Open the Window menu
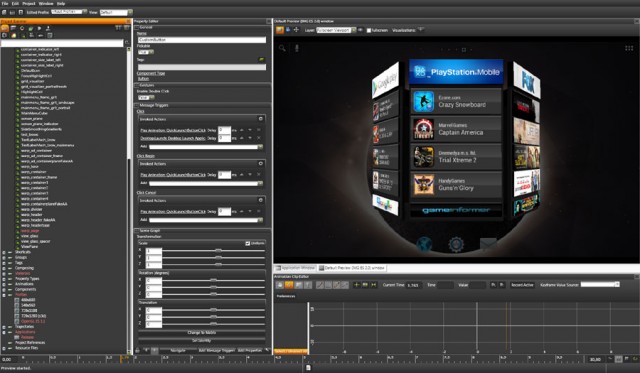 pyautogui.click(x=46, y=3)
